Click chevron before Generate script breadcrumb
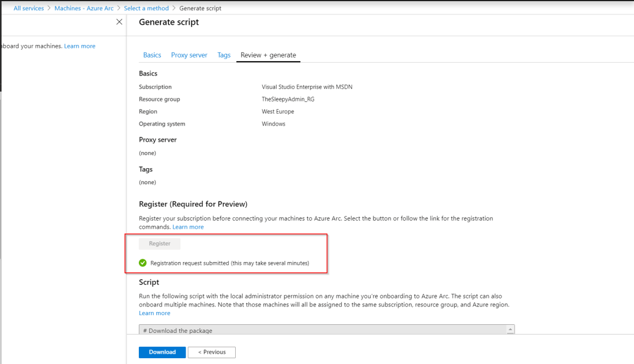The height and width of the screenshot is (364, 634). tap(174, 9)
